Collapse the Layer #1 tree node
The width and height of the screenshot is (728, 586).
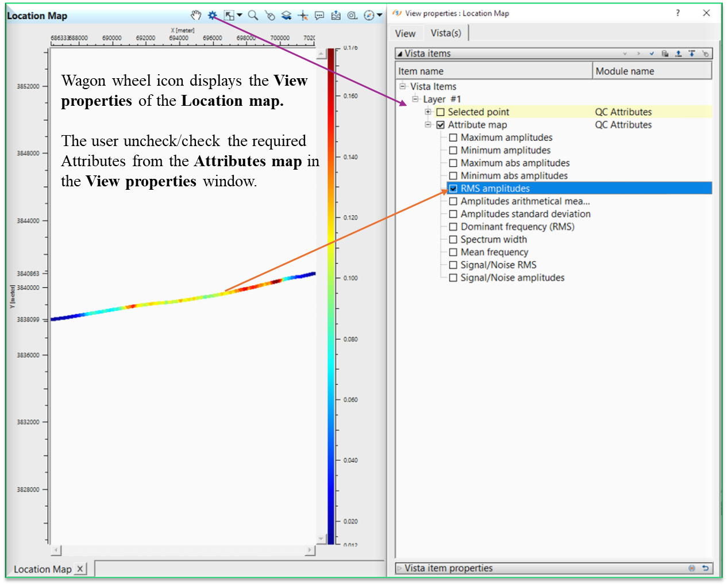[415, 99]
